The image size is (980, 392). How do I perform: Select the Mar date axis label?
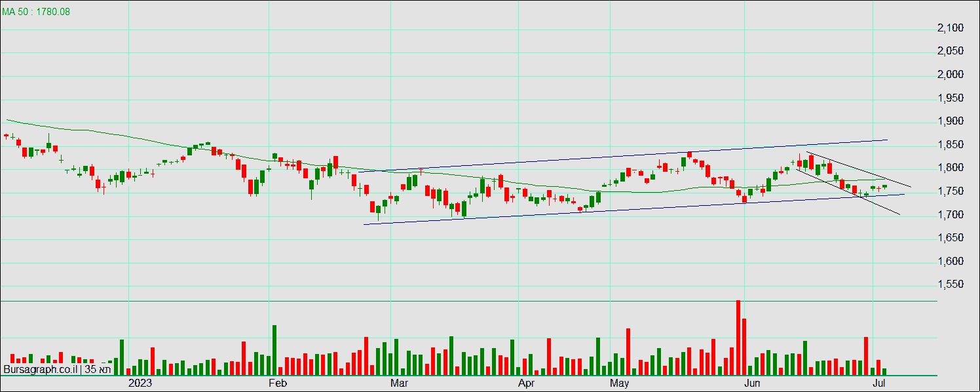399,383
